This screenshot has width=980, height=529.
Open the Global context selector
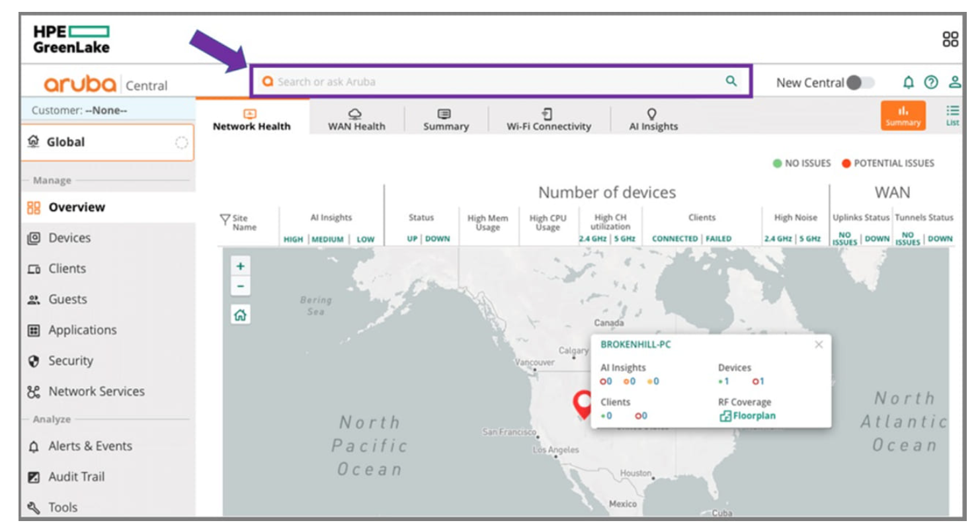(107, 142)
